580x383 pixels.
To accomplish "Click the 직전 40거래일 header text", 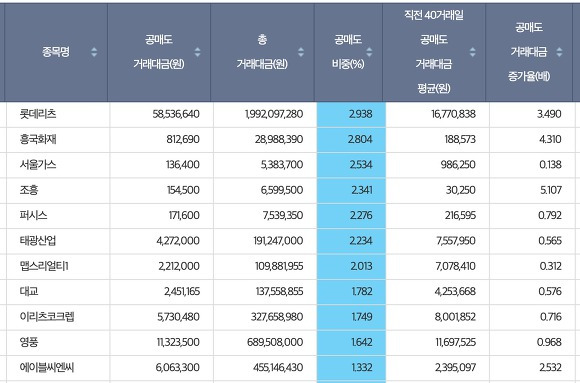I will click(434, 15).
